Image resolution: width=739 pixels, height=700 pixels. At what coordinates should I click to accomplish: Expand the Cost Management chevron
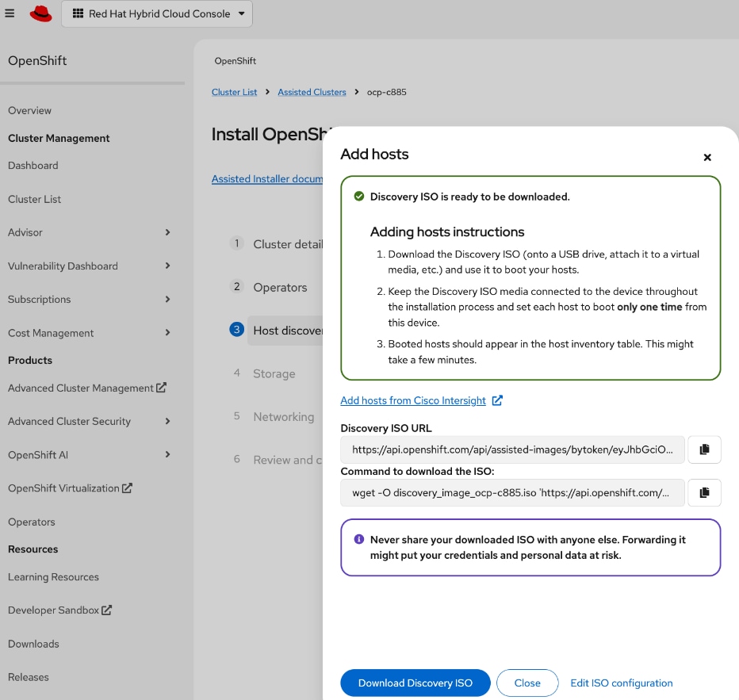(168, 333)
